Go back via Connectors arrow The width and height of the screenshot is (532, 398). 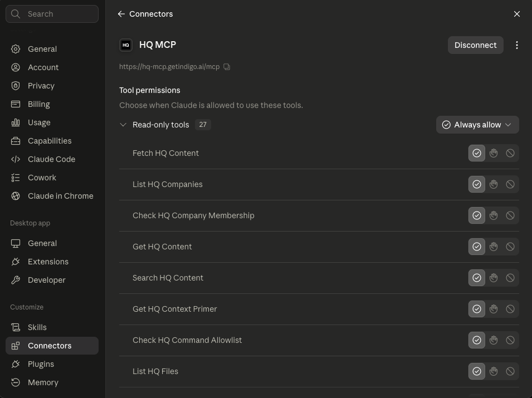pos(121,14)
